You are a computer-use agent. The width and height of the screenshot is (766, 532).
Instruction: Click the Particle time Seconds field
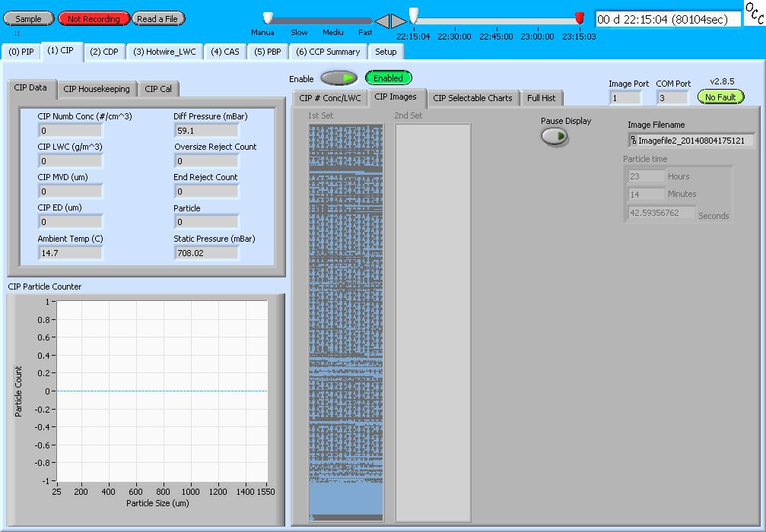pos(662,213)
